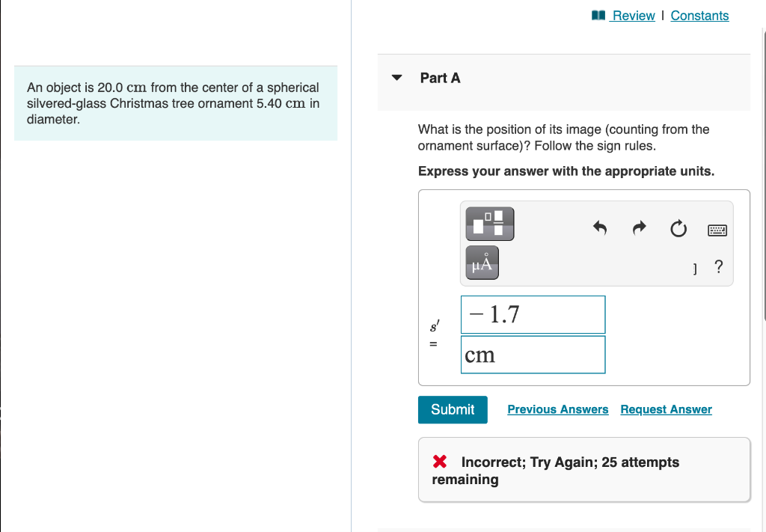Click the red incorrect X icon

tap(440, 462)
